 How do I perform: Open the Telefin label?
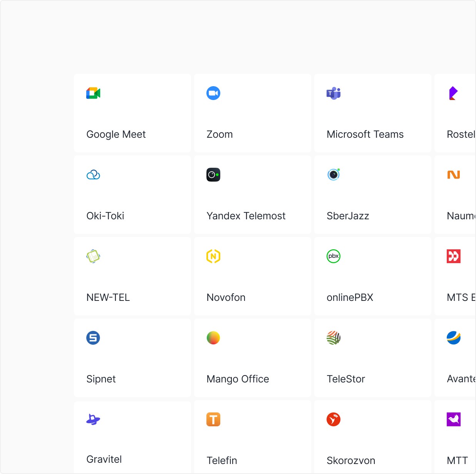coord(222,461)
